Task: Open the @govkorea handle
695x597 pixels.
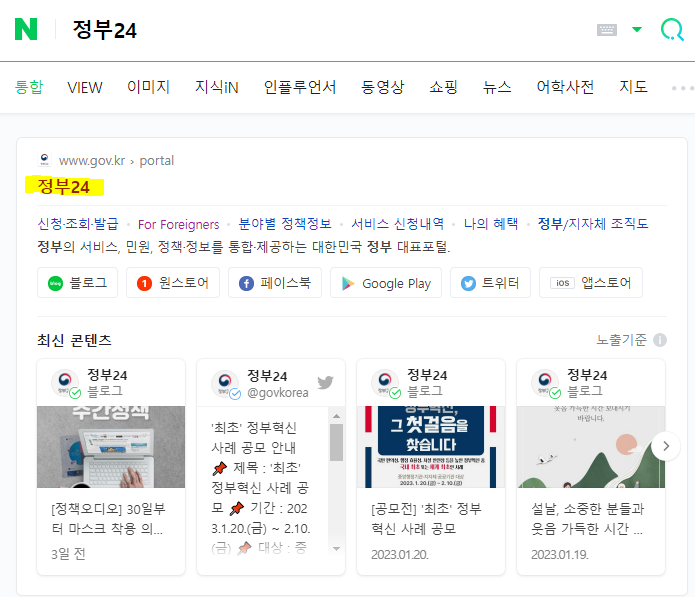Action: tap(277, 393)
